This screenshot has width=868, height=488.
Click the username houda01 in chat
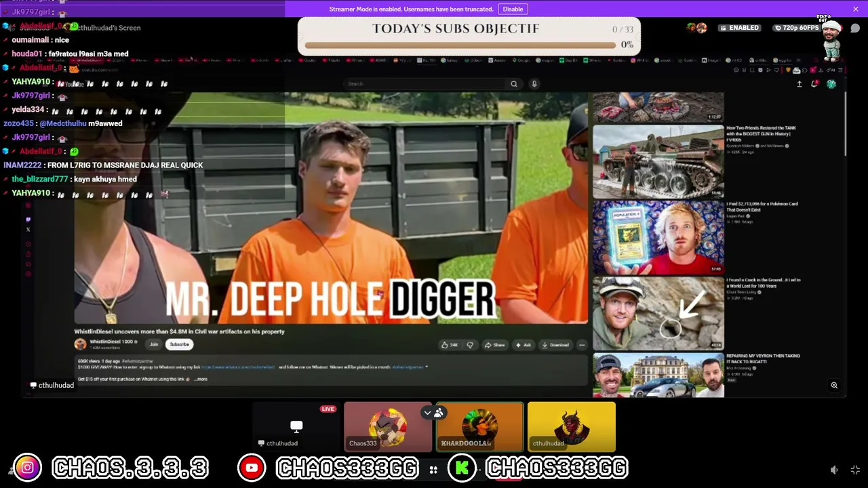tap(27, 54)
